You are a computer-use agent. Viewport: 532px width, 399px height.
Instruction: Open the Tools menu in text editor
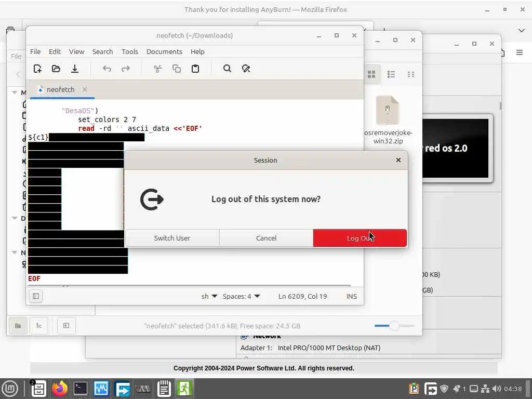click(129, 51)
